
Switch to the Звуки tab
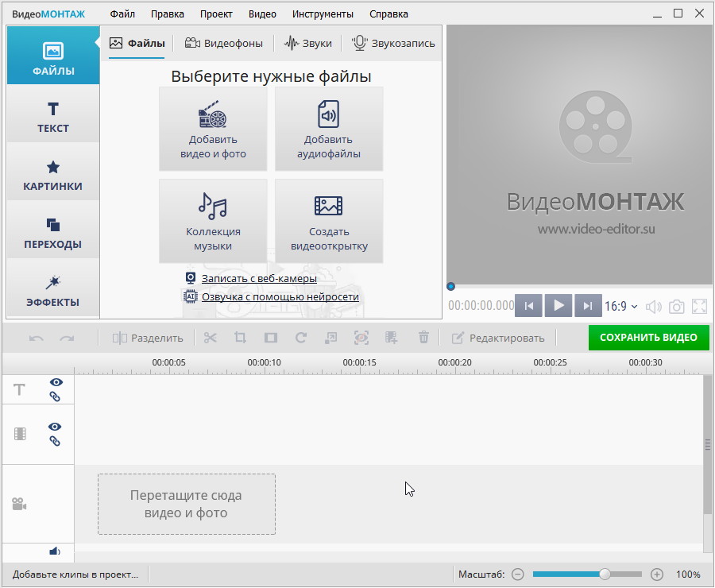307,44
